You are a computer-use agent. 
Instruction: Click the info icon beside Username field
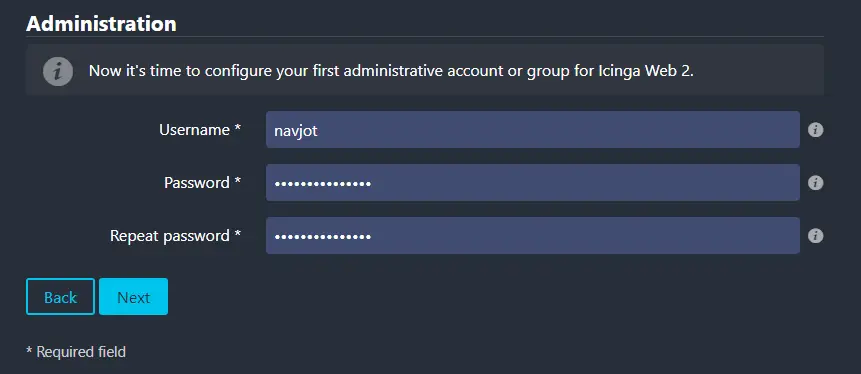(x=815, y=130)
